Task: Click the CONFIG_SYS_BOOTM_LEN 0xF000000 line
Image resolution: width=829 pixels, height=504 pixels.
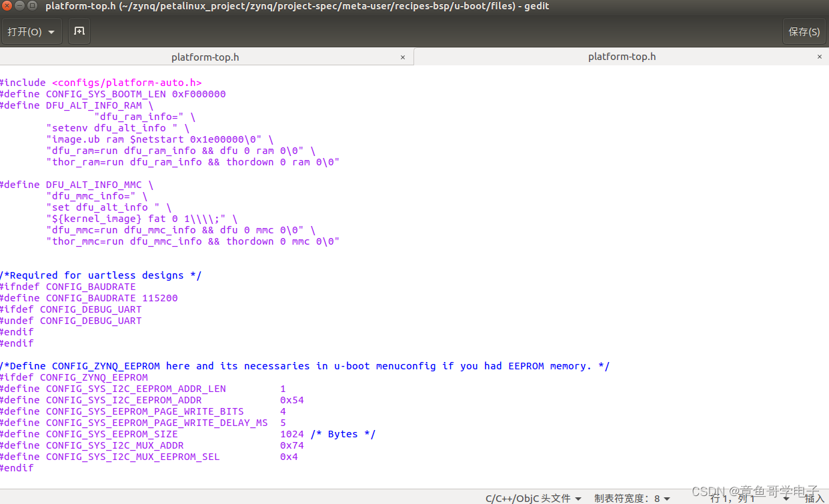Action: [x=113, y=94]
